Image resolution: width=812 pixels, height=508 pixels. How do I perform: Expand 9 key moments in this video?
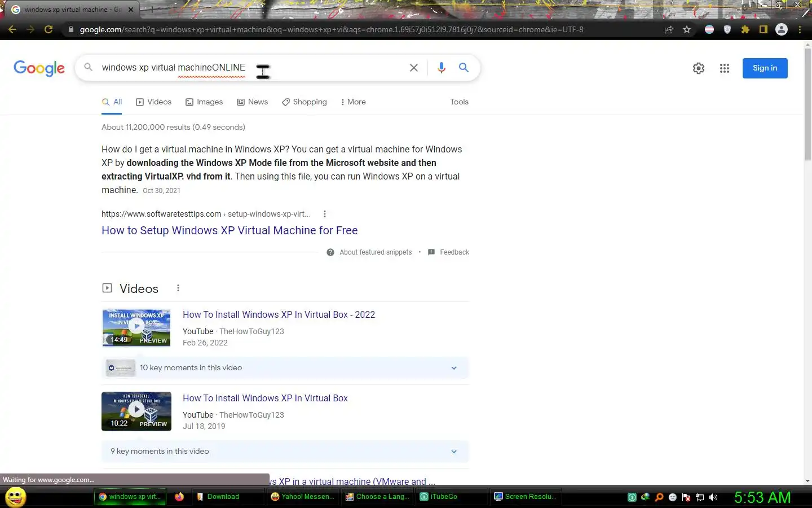pyautogui.click(x=285, y=452)
